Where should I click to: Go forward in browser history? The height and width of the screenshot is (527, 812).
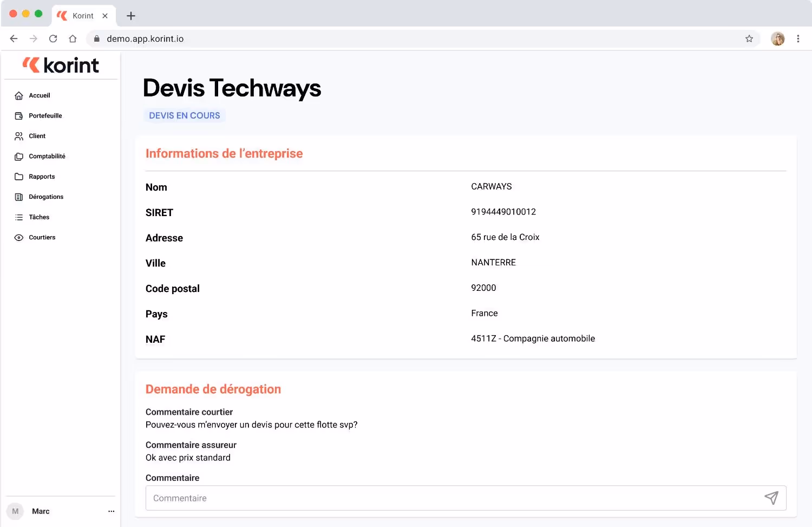click(34, 38)
